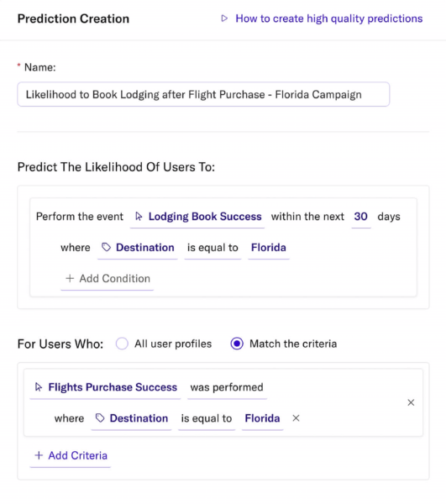
Task: Click the 30 days value field
Action: (x=361, y=217)
